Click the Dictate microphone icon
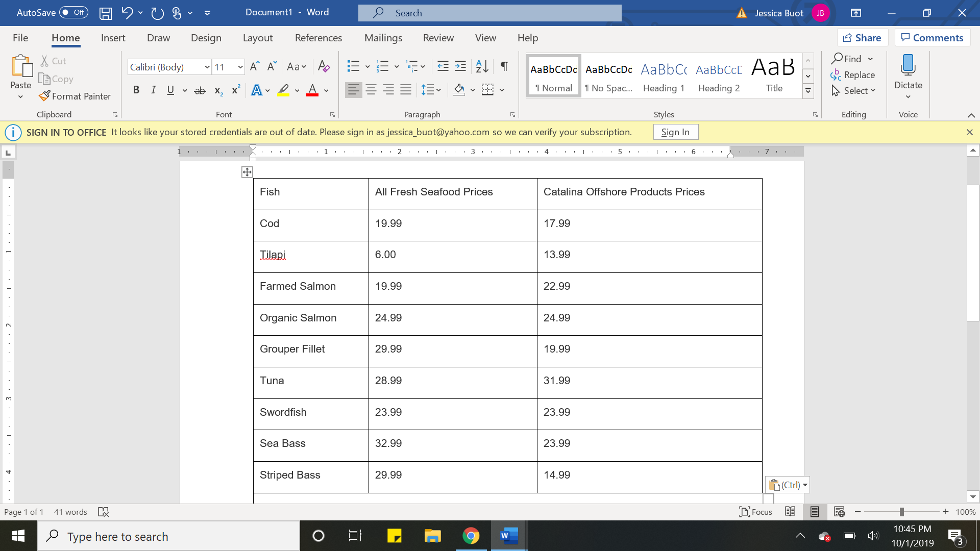Viewport: 980px width, 551px height. pos(908,65)
